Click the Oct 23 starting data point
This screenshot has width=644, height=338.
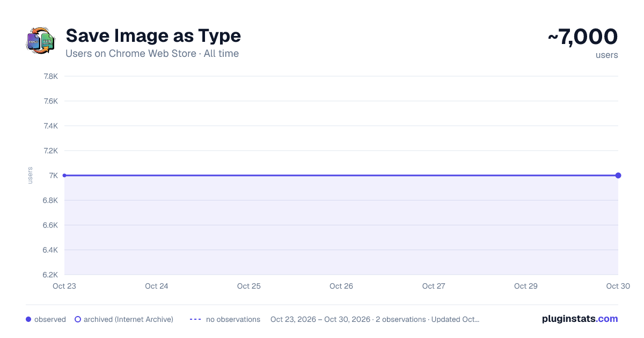[64, 175]
